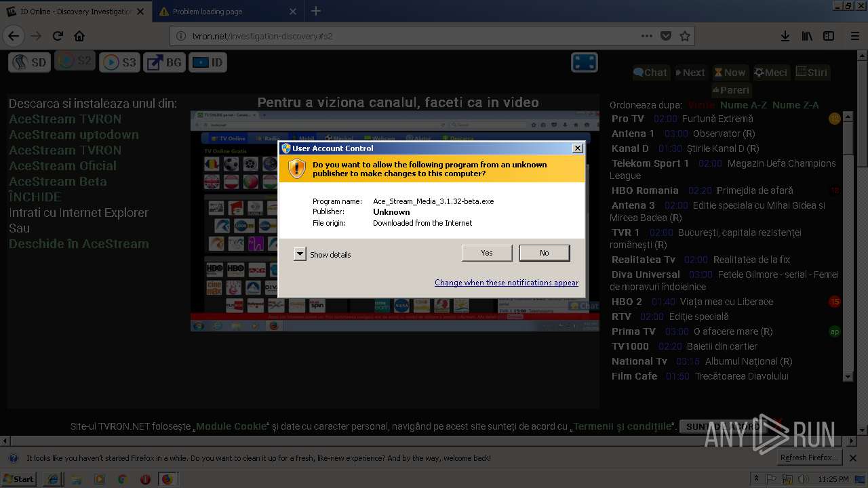Open AceStream Beta download link
The width and height of the screenshot is (868, 488).
click(x=58, y=182)
